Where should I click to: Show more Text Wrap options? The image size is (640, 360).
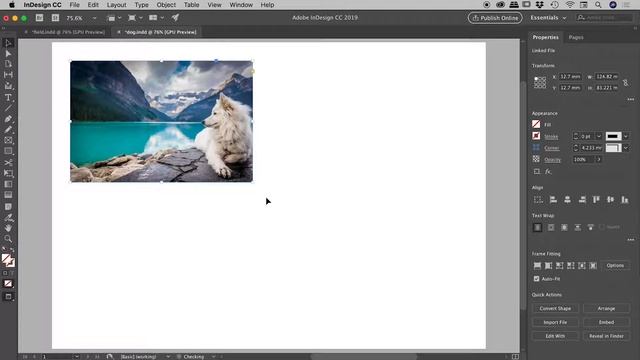631,240
